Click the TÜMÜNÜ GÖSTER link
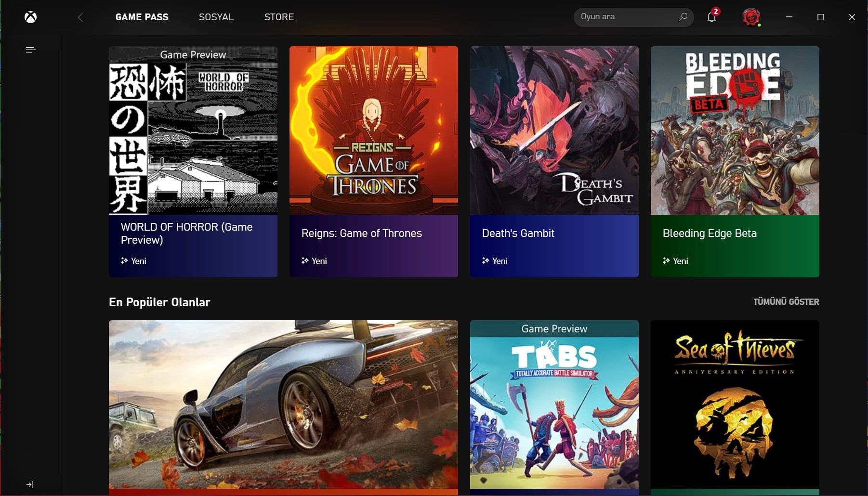 coord(786,302)
